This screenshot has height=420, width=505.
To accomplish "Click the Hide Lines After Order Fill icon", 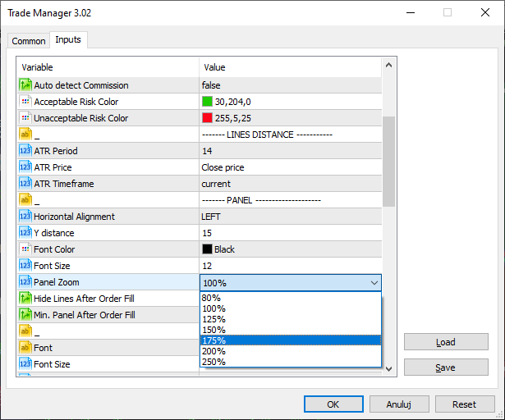I will coord(25,299).
